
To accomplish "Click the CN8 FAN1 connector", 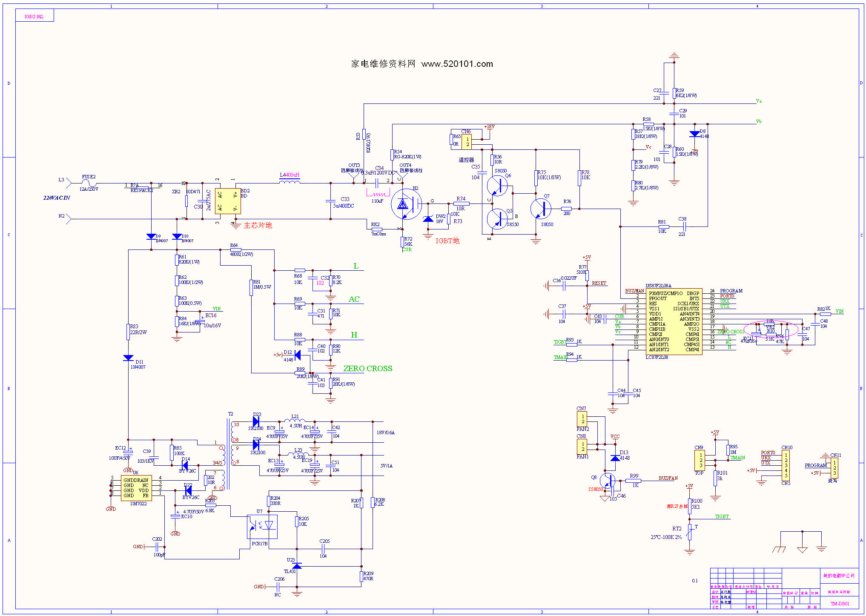I will 582,447.
